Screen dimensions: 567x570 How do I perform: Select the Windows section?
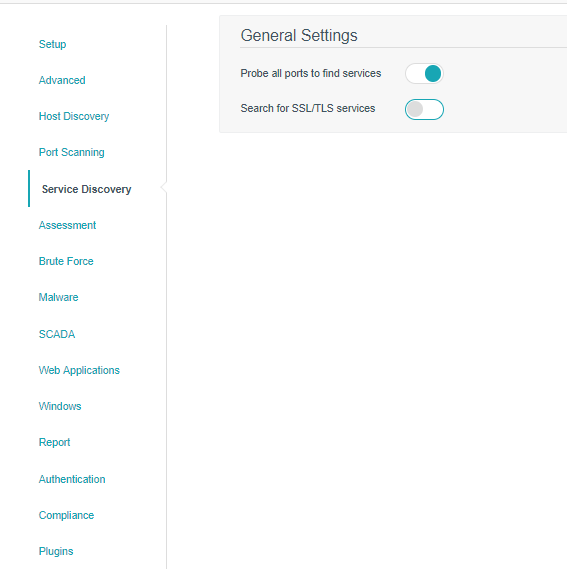tap(60, 406)
